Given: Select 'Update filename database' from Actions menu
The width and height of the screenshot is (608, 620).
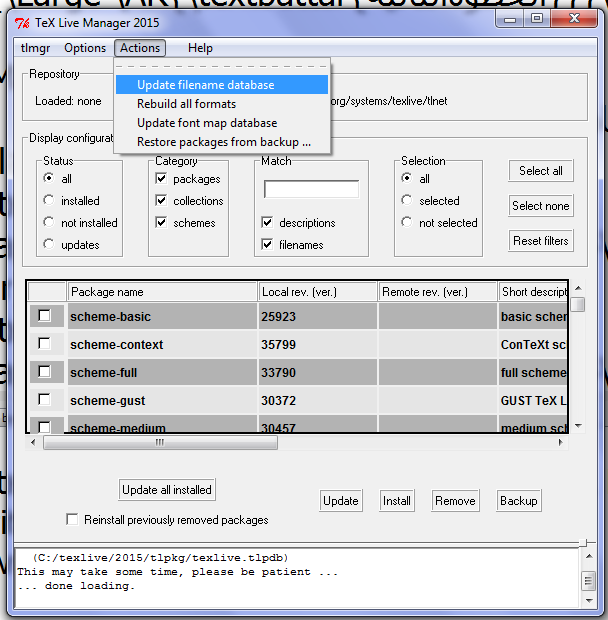Looking at the screenshot, I should coord(205,85).
